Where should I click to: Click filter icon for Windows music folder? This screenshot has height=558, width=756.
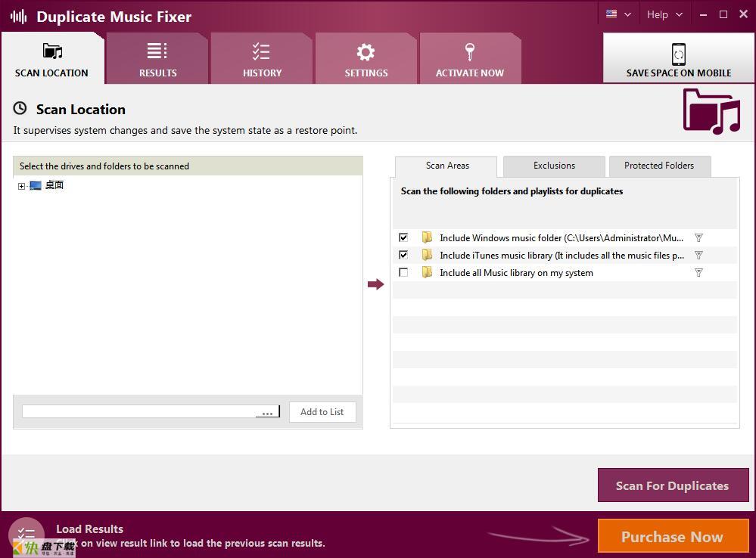tap(698, 237)
